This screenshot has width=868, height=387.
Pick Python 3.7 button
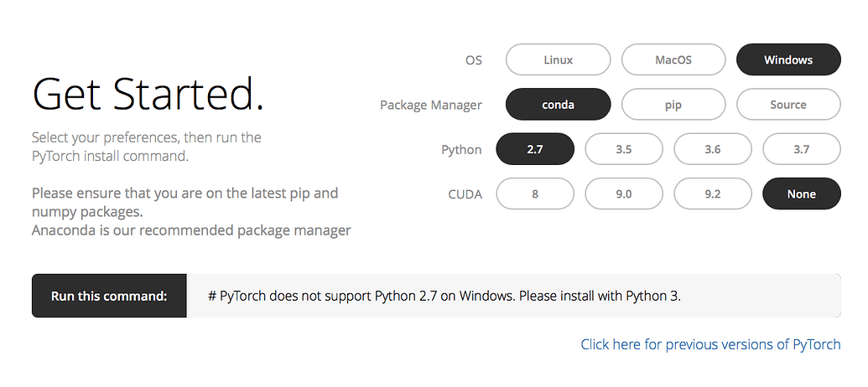[x=802, y=149]
